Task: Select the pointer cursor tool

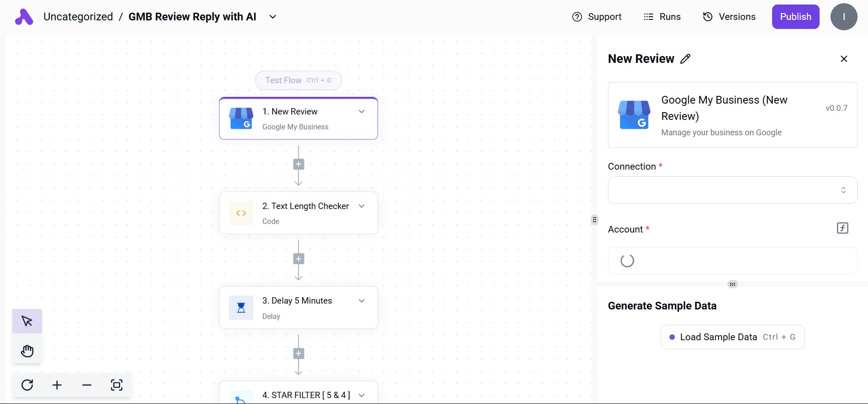Action: (27, 321)
